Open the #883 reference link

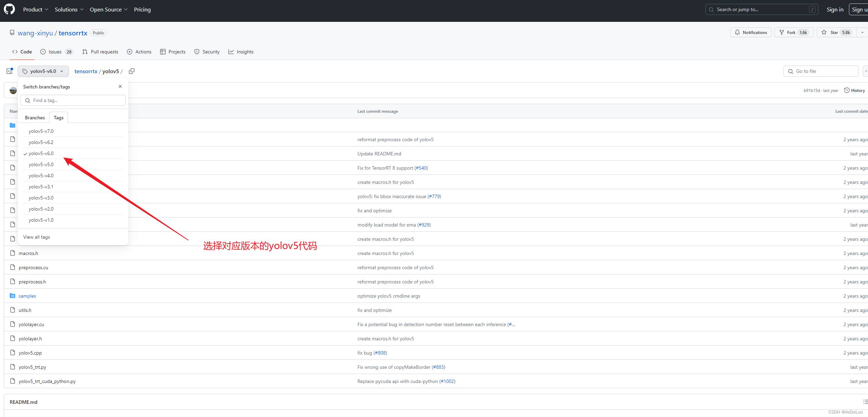click(438, 367)
